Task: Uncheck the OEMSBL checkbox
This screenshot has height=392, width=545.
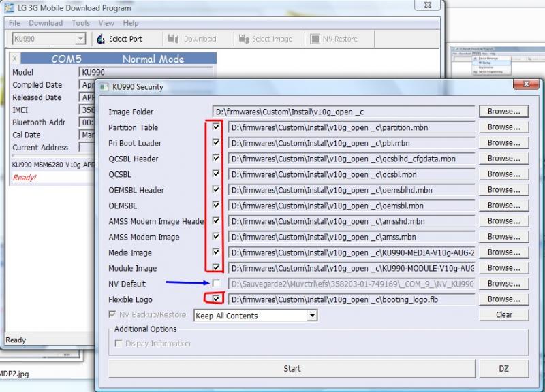Action: [x=216, y=205]
